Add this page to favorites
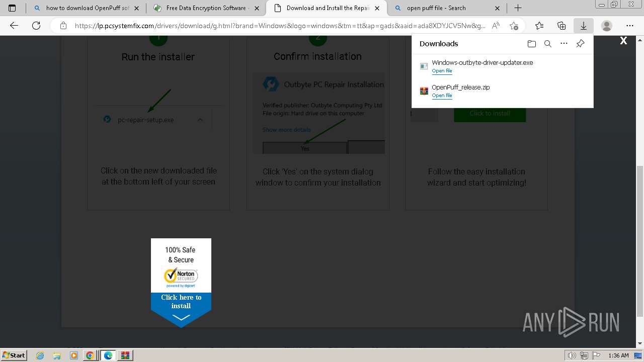 click(514, 26)
